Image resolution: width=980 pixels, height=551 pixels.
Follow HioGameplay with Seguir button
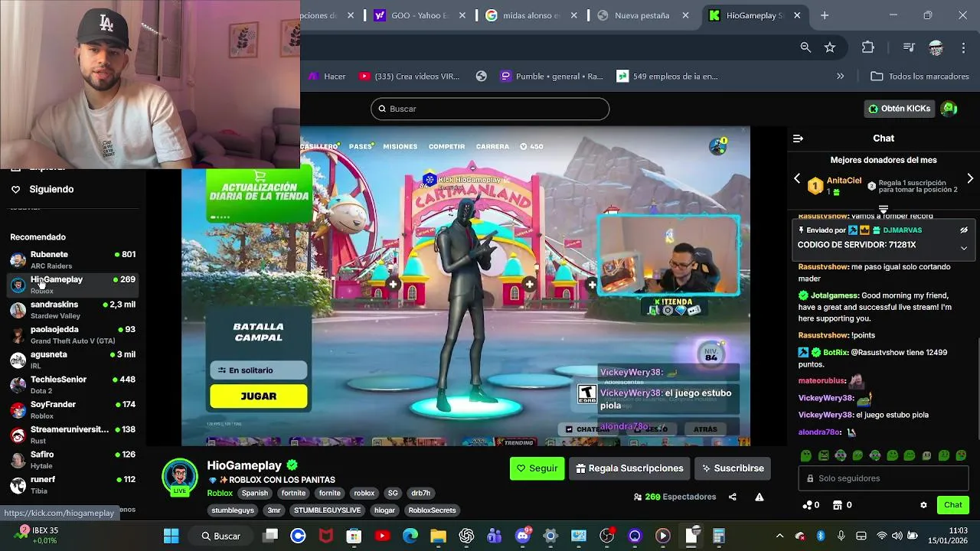(537, 468)
